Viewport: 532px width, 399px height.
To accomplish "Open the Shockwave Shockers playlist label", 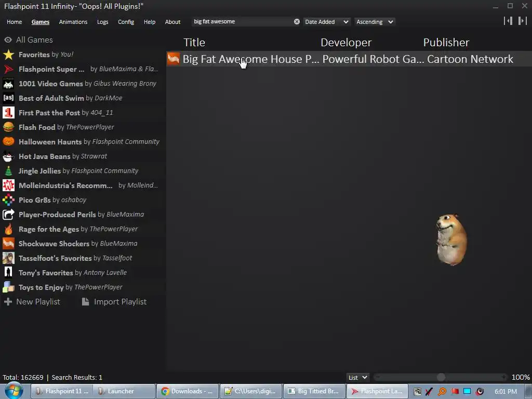I will click(x=54, y=244).
